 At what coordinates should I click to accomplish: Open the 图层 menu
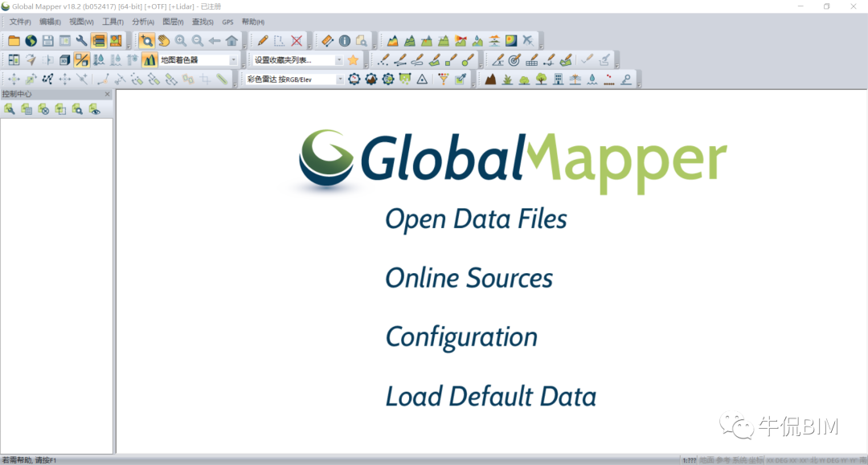[173, 22]
